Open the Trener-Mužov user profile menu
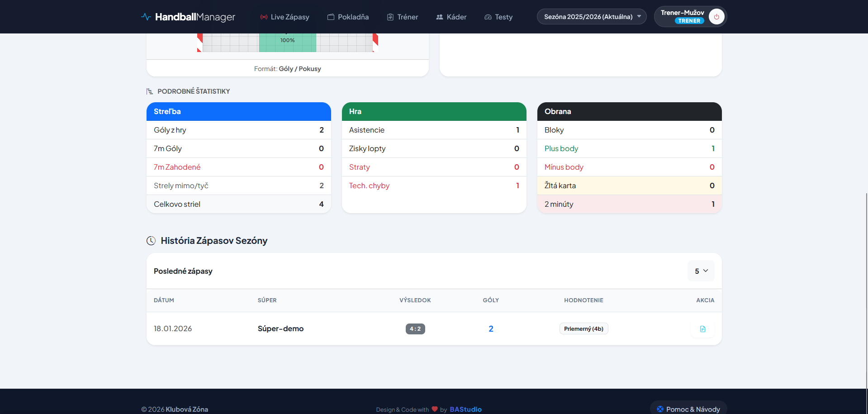Image resolution: width=868 pixels, height=414 pixels. click(682, 16)
